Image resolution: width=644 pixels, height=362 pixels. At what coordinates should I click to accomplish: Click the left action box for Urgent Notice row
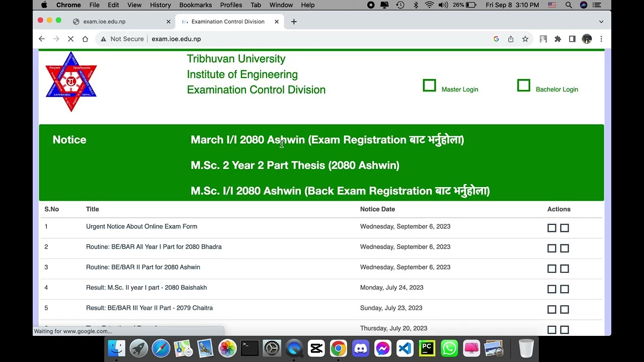552,228
